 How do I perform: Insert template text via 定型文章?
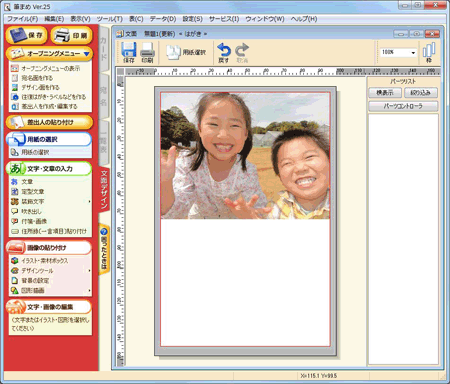click(28, 192)
